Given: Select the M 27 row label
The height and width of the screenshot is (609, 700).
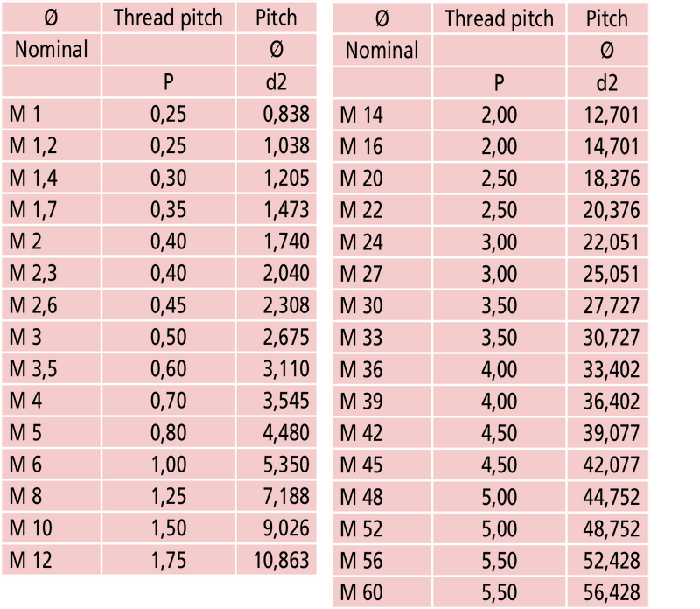Looking at the screenshot, I should tap(361, 274).
